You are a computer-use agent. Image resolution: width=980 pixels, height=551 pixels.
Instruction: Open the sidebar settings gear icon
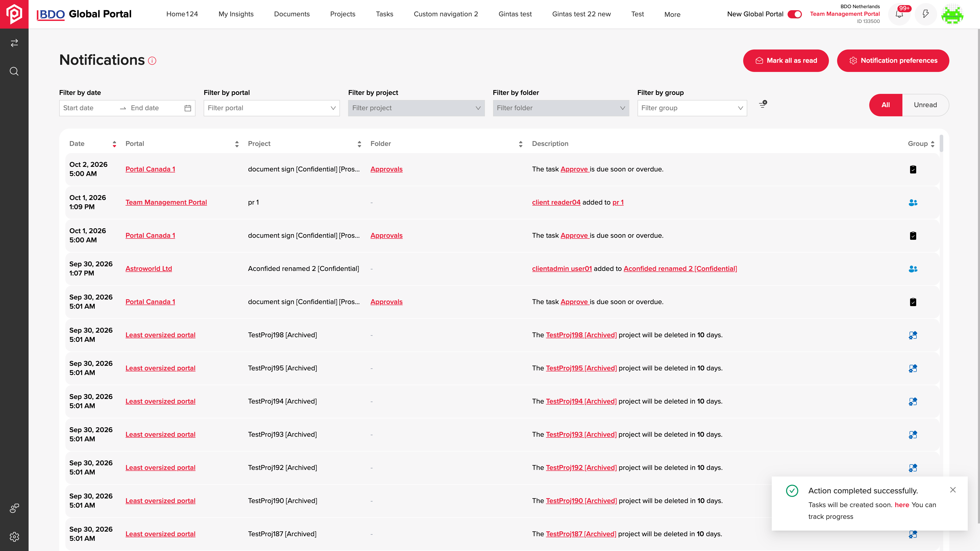14,536
